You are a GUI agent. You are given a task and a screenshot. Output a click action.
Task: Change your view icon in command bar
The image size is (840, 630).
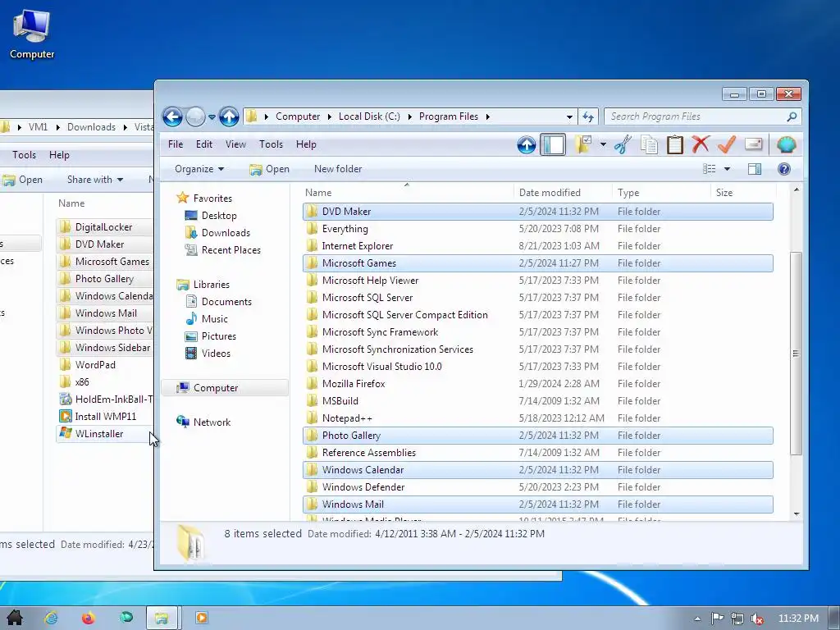[x=710, y=169]
